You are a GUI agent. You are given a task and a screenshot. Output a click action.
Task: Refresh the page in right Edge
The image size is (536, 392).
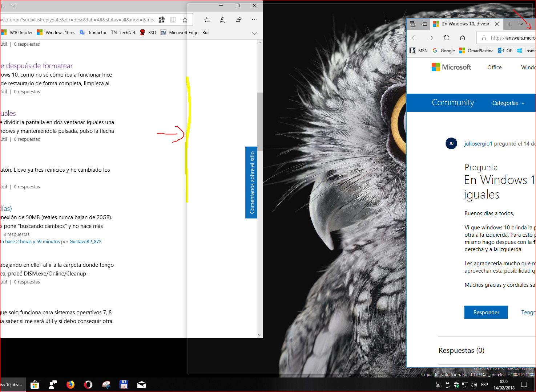click(447, 38)
